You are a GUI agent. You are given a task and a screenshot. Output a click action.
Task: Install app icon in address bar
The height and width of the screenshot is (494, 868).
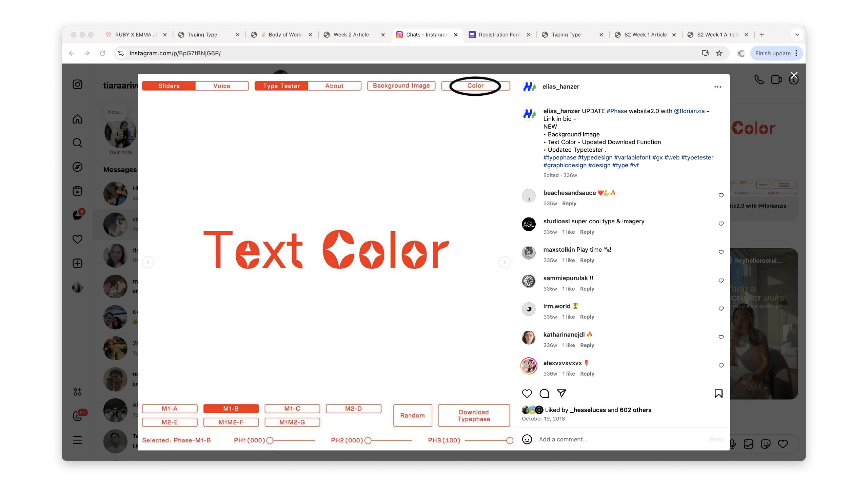pyautogui.click(x=705, y=53)
